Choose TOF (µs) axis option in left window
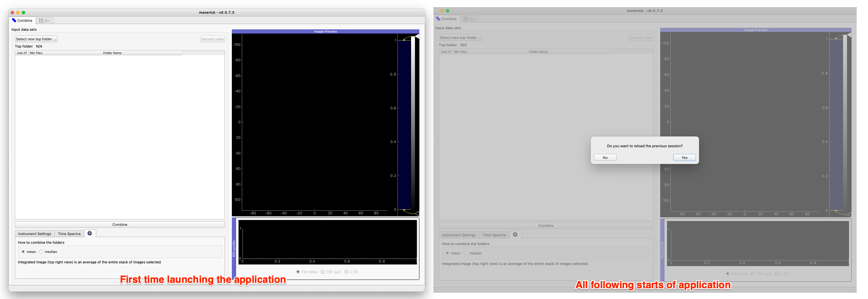Screen dimensions: 868x299 (x=323, y=272)
